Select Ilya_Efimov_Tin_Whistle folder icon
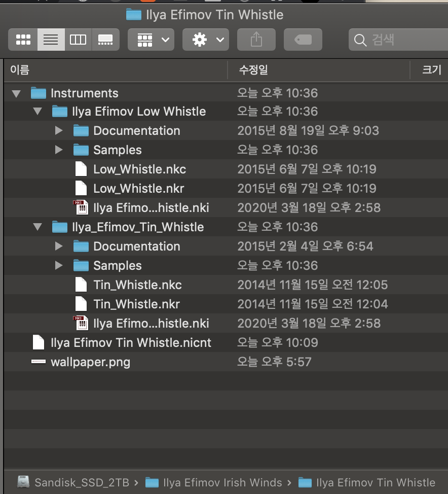The image size is (448, 494). (x=59, y=227)
